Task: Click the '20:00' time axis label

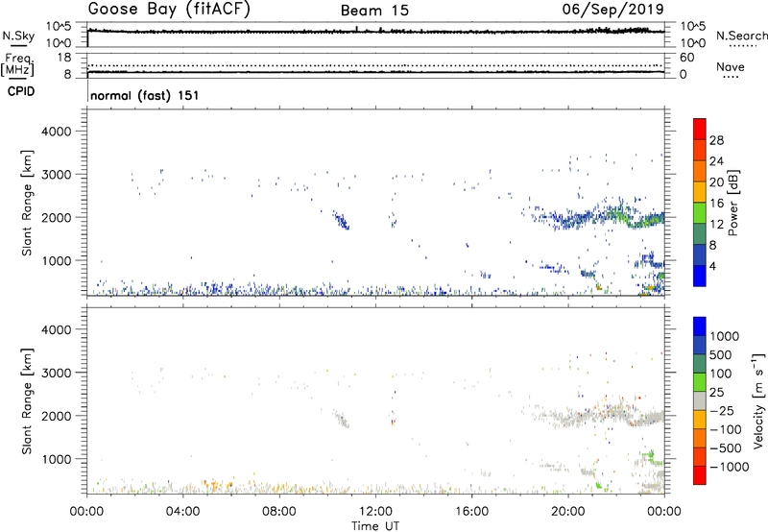Action: pos(568,512)
